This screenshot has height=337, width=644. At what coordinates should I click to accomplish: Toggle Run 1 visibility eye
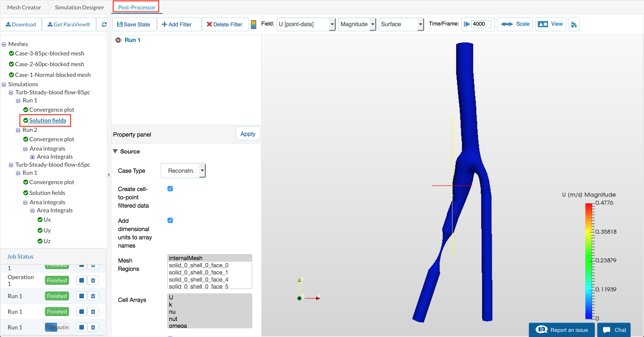coord(118,40)
